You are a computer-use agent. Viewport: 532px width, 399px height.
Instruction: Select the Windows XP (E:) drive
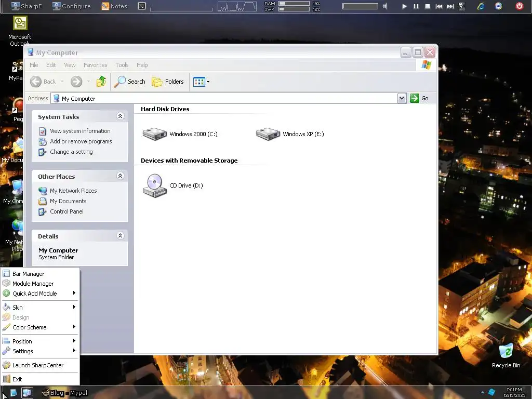click(x=290, y=134)
